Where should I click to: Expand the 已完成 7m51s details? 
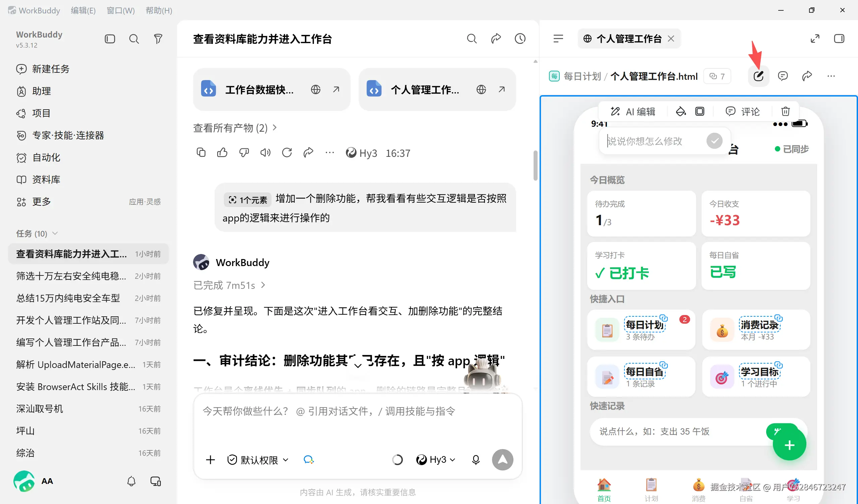(229, 285)
